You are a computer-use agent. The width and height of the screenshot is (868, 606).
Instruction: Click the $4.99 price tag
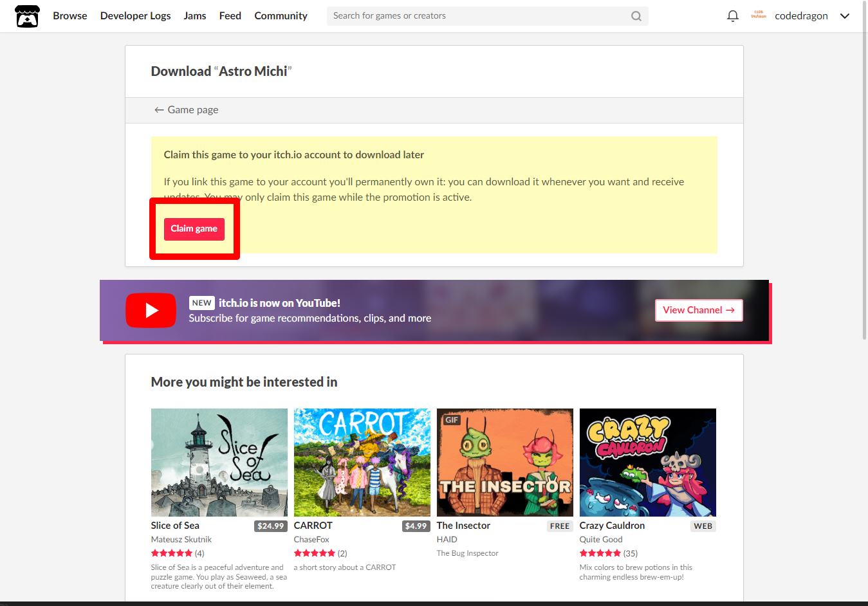coord(416,526)
